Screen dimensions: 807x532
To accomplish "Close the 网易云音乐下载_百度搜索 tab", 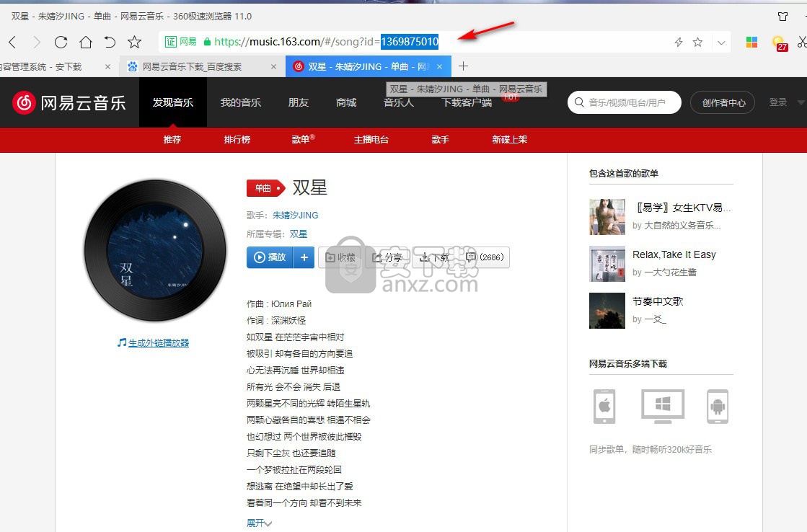I will coord(273,66).
